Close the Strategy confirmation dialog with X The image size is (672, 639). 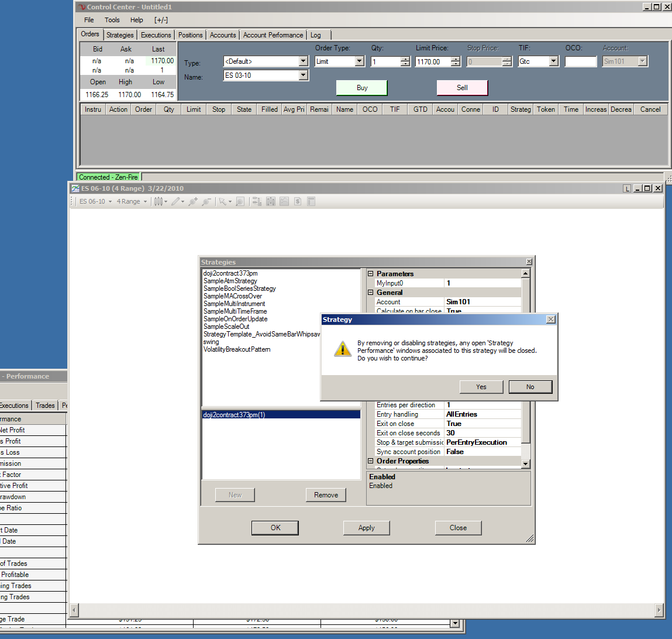tap(551, 319)
